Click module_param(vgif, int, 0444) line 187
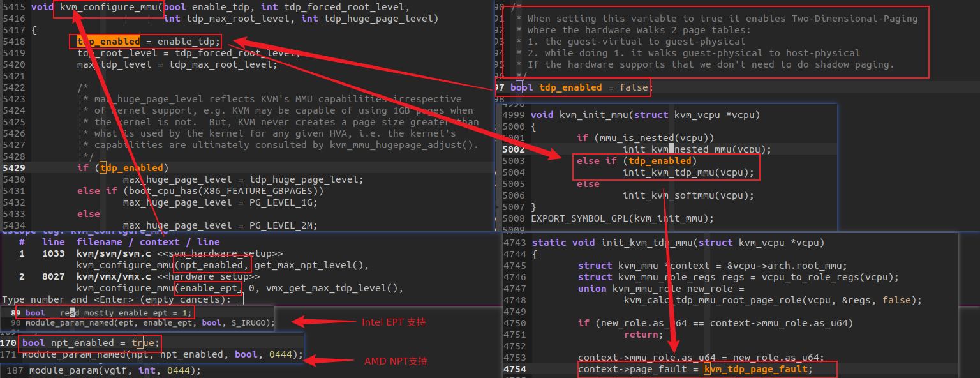The height and width of the screenshot is (378, 980). (115, 370)
